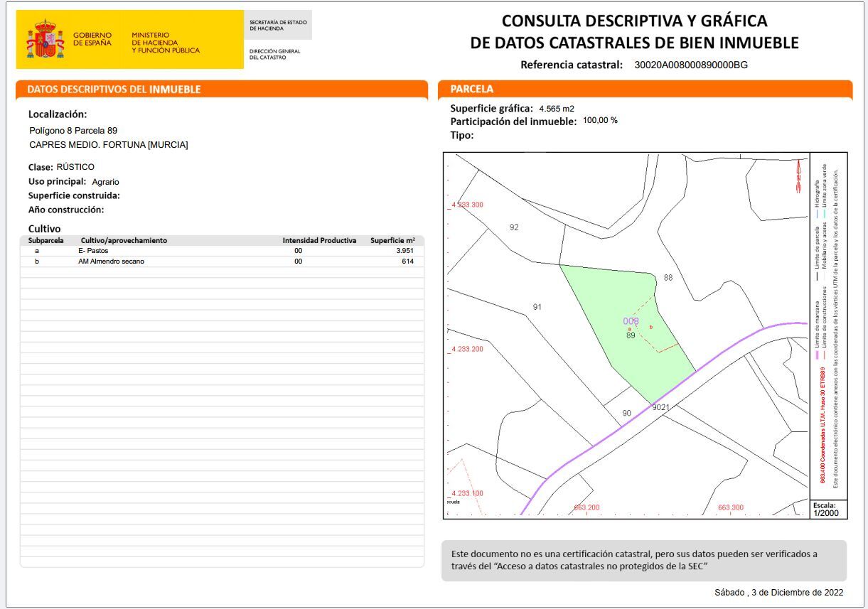Click parcel 9021 label on the map
Screen dimensions: 868x609
pos(660,407)
